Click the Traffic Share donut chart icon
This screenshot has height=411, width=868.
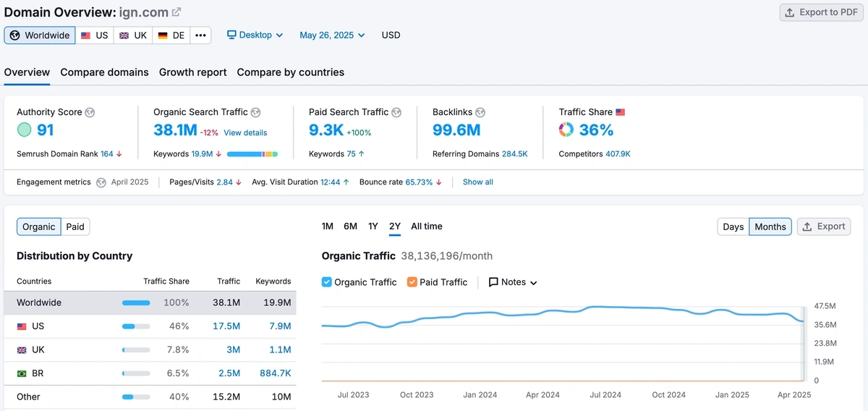[566, 130]
